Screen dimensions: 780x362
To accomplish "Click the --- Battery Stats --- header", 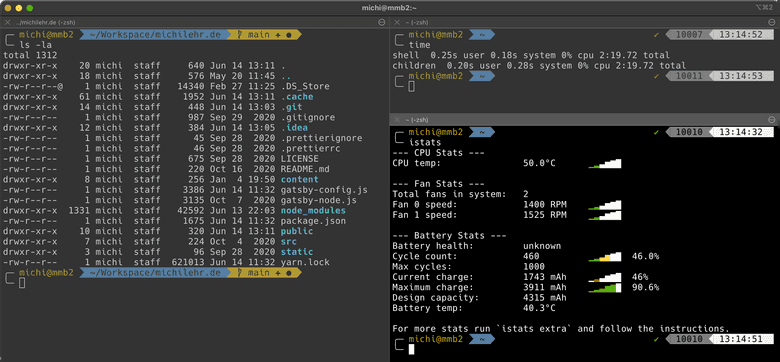I will [x=449, y=236].
